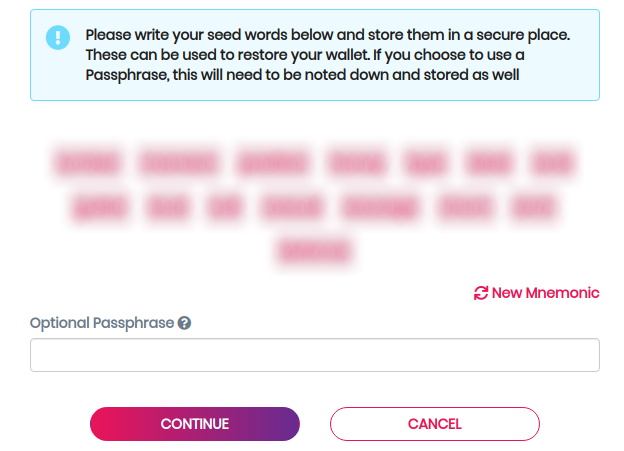Select the first blurred seed word in the top row
Viewport: 624px width, 451px height.
(x=87, y=162)
